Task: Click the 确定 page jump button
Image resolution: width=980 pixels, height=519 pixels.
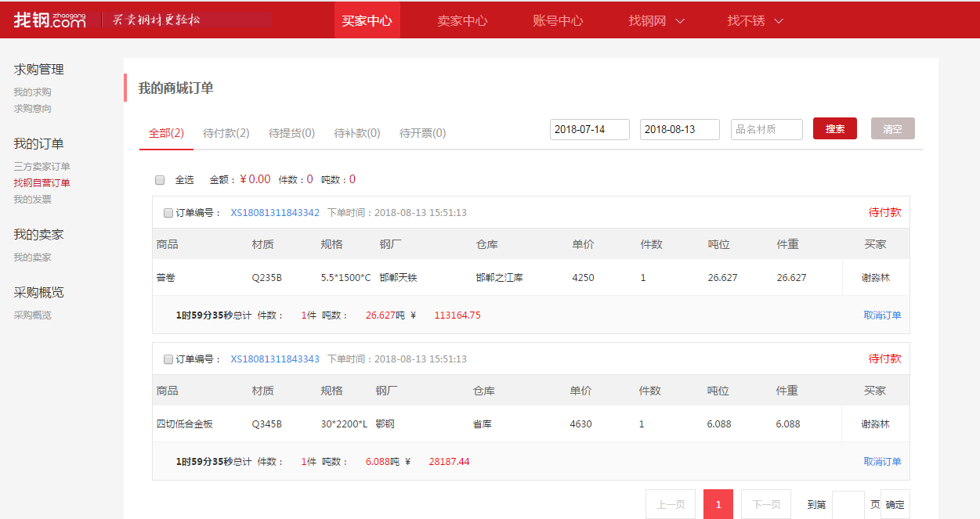Action: [895, 505]
